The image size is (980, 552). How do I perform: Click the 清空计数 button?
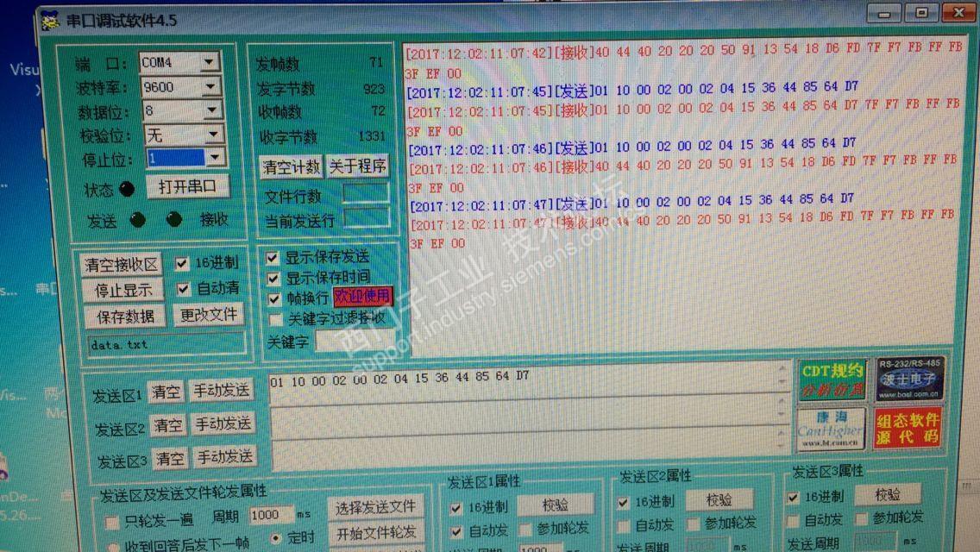pos(291,167)
